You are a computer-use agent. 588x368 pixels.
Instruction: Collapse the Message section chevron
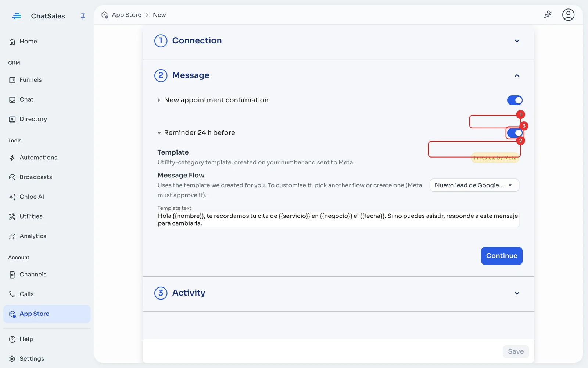[x=517, y=75]
